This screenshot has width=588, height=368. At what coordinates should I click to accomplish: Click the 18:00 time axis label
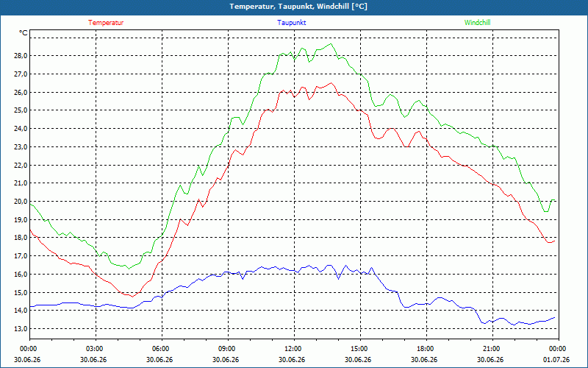pyautogui.click(x=424, y=349)
